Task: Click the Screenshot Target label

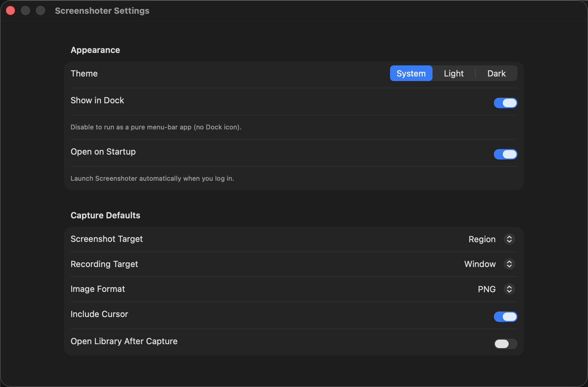Action: pyautogui.click(x=107, y=239)
